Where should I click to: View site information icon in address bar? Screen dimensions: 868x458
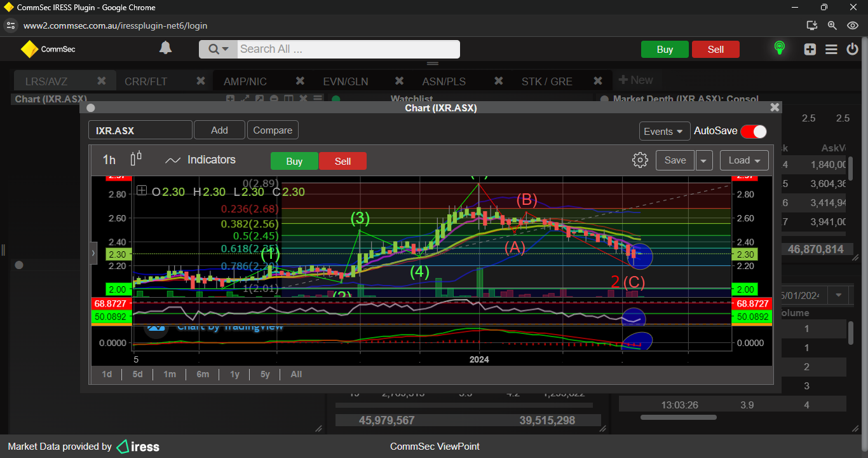10,25
